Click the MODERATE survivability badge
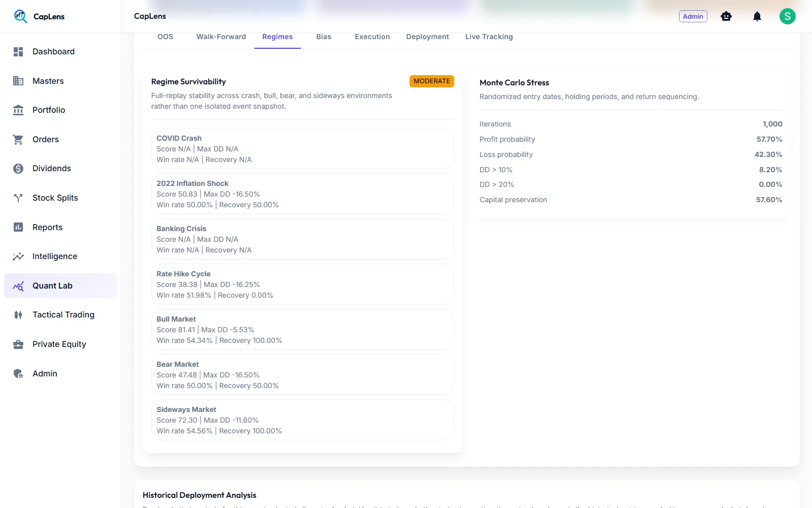 [432, 81]
